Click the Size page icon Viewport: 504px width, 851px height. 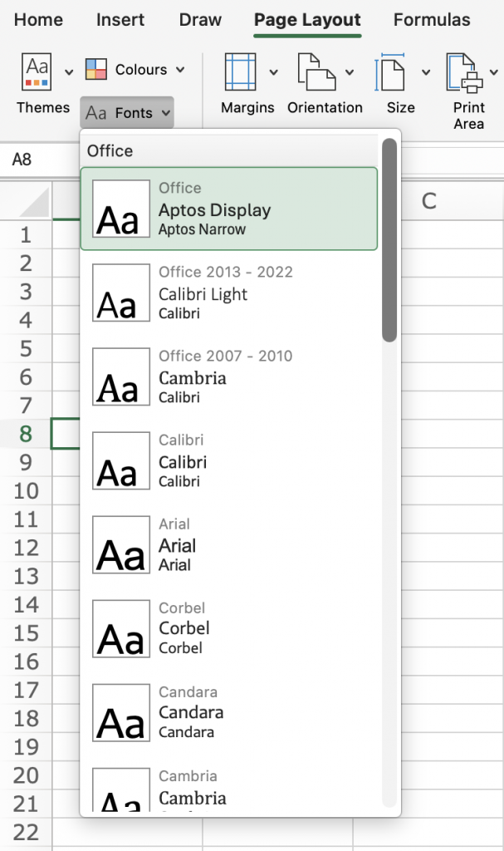pos(390,71)
